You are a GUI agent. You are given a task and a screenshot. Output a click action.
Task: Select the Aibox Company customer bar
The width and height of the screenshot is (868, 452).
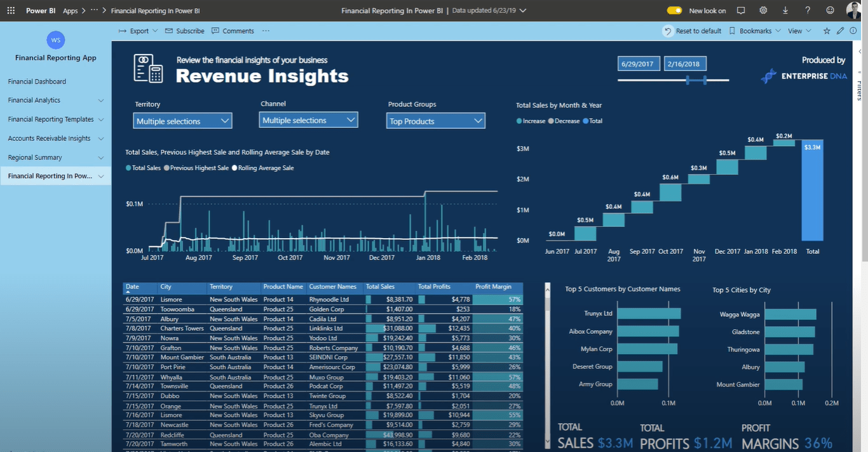pyautogui.click(x=648, y=331)
